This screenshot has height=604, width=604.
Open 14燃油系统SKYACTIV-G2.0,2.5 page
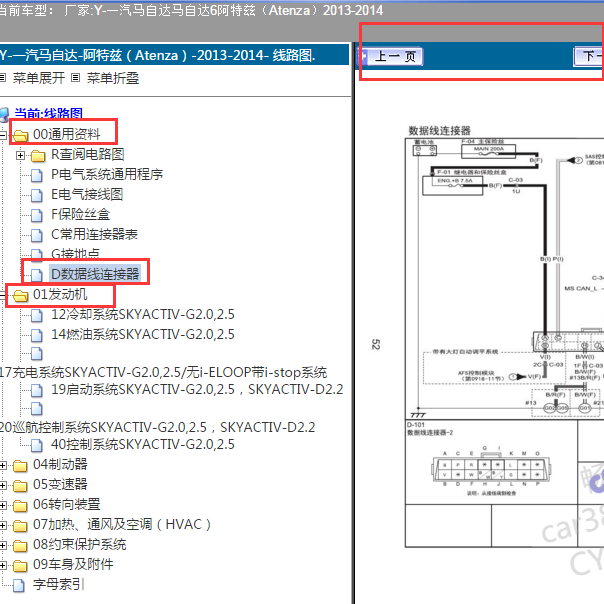pos(143,334)
